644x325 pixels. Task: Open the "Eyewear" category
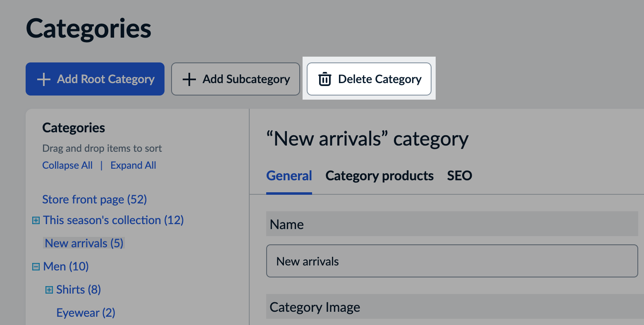tap(86, 313)
